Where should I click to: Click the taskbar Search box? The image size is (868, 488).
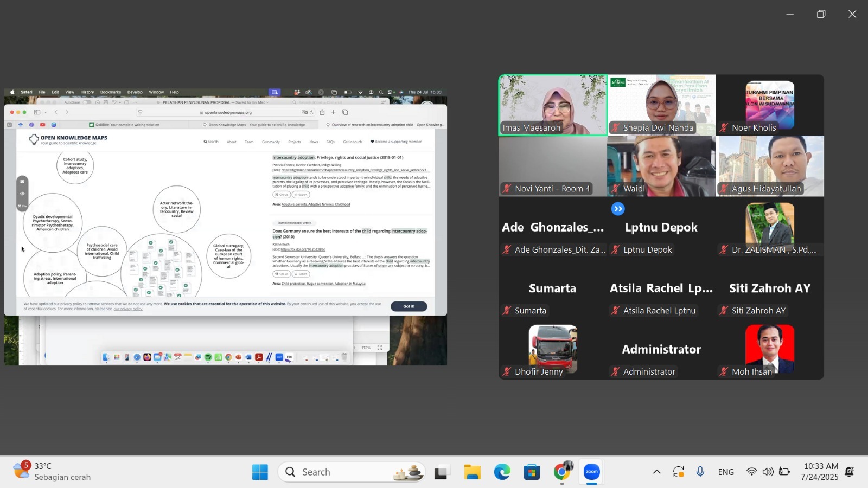point(352,472)
